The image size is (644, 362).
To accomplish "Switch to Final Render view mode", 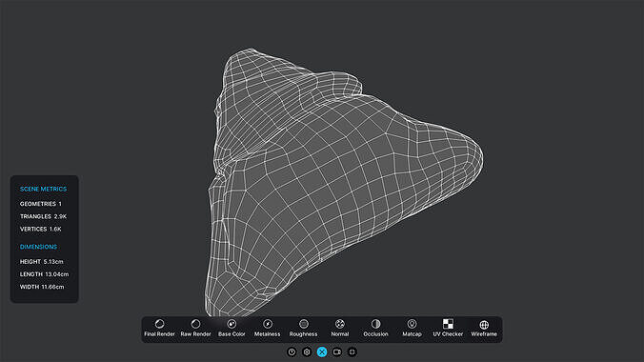I will [x=159, y=329].
